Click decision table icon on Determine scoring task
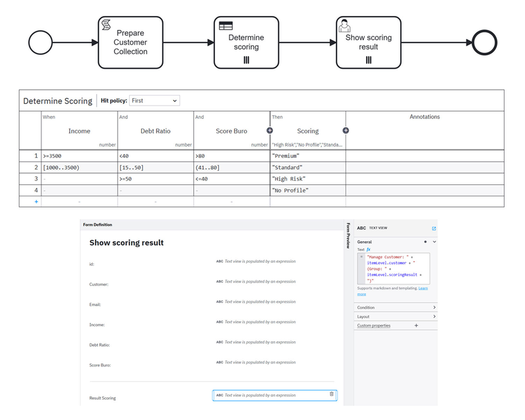525x420 pixels. pyautogui.click(x=226, y=26)
